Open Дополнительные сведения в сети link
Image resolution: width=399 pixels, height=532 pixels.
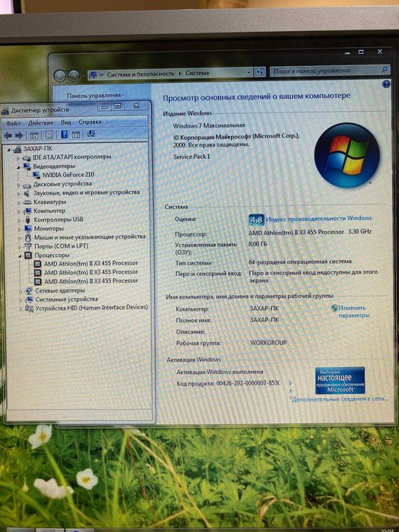tap(340, 399)
